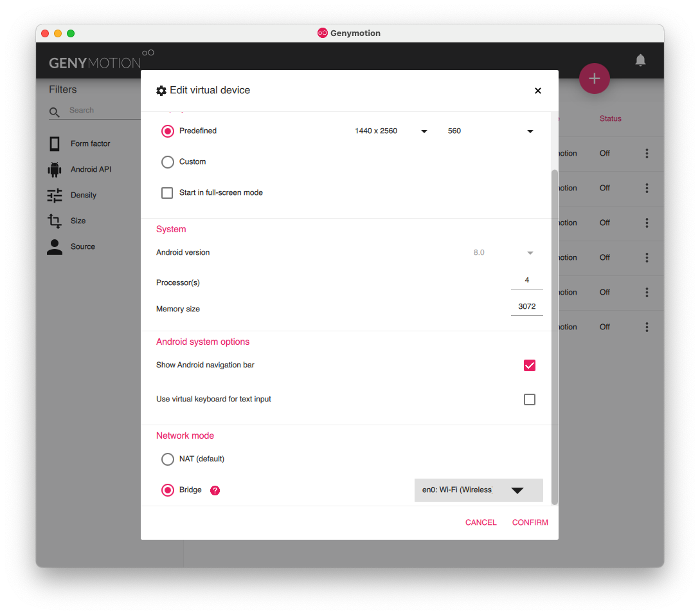Enable Use virtual keyboard for text input

[x=530, y=399]
